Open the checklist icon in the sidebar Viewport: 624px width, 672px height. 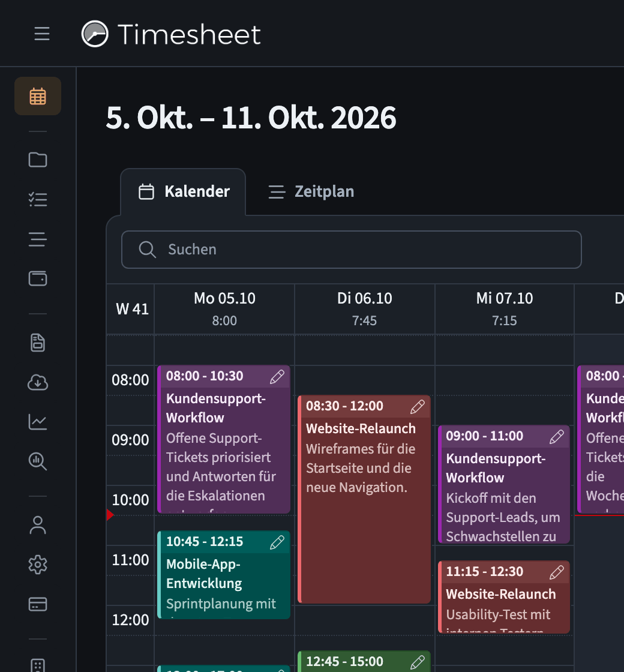38,200
